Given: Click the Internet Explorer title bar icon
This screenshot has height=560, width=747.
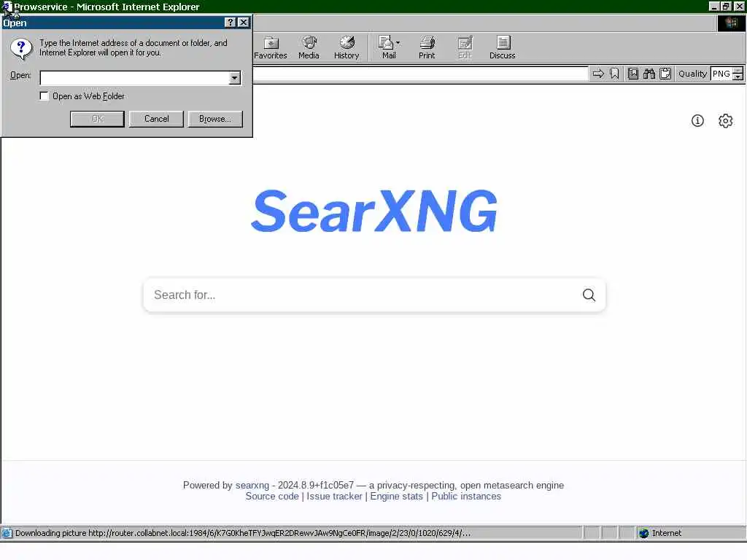Looking at the screenshot, I should tap(6, 7).
